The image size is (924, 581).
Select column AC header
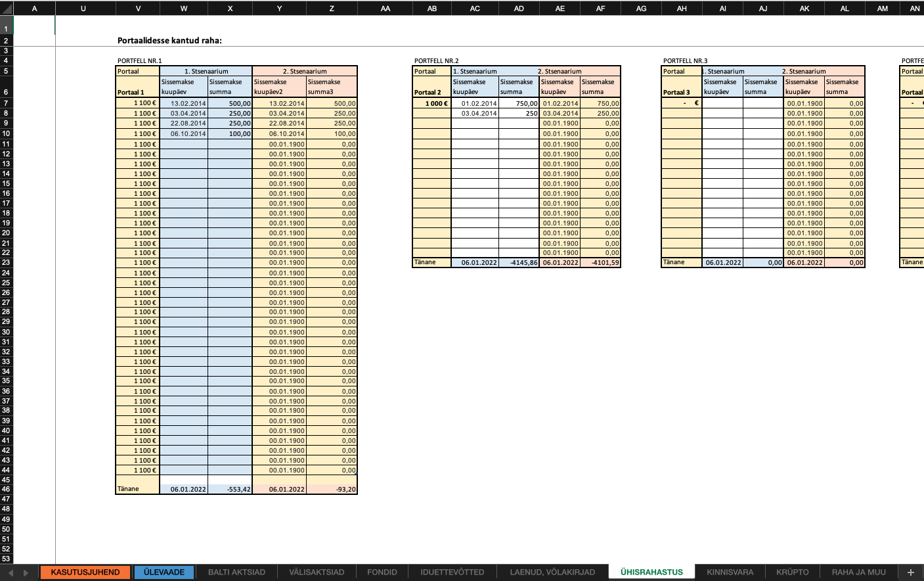475,9
